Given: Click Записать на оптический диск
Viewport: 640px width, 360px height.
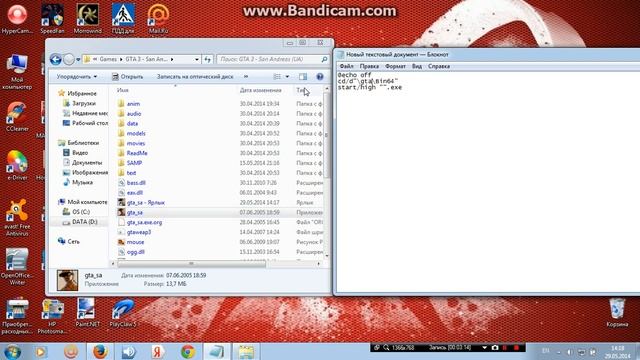Looking at the screenshot, I should tap(195, 76).
